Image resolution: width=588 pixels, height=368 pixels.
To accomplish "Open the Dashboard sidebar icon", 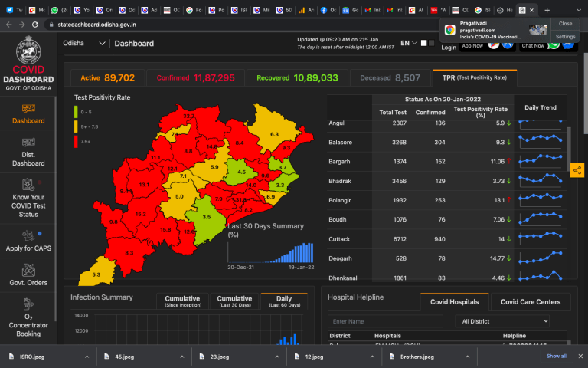I will tap(28, 107).
